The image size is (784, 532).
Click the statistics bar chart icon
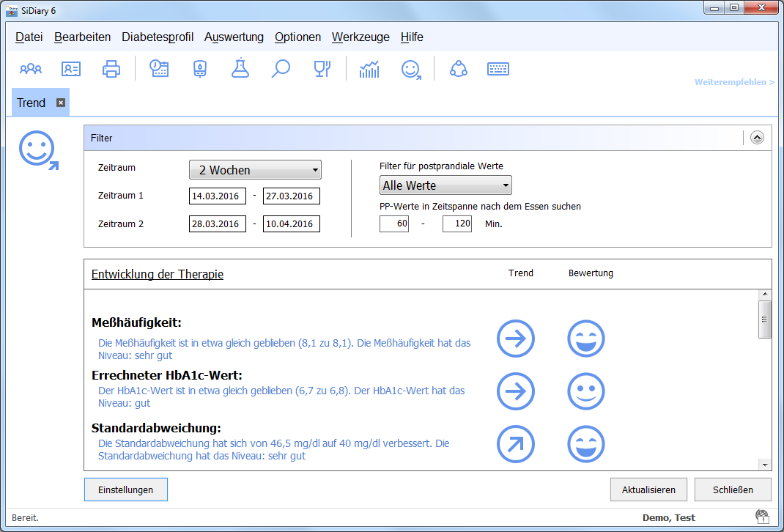[x=369, y=70]
